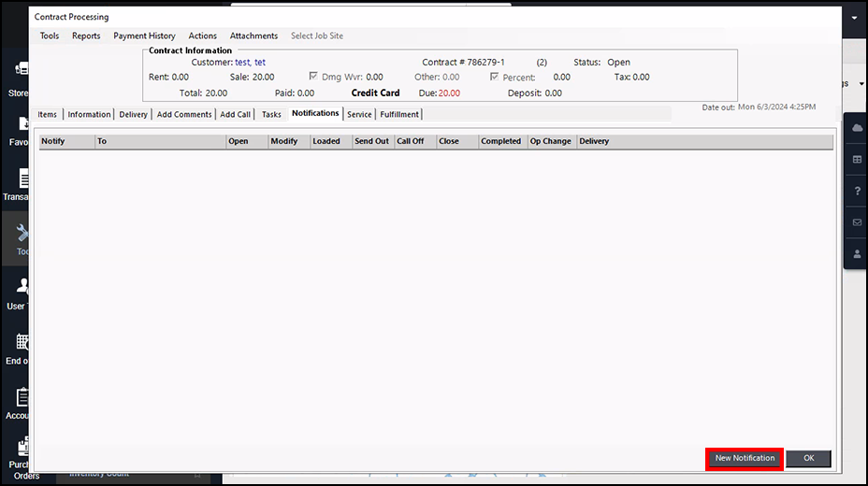Click the user profile icon in right sidebar
The height and width of the screenshot is (486, 868).
pyautogui.click(x=857, y=253)
